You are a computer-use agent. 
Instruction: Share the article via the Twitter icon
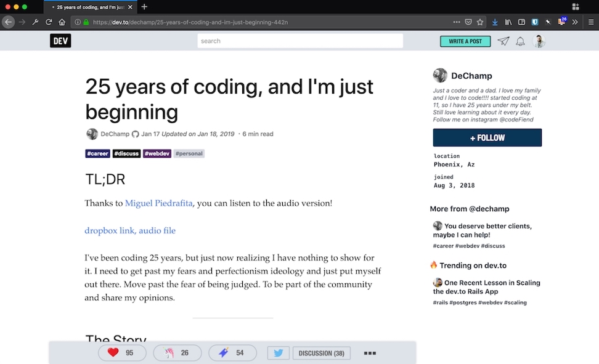(277, 352)
